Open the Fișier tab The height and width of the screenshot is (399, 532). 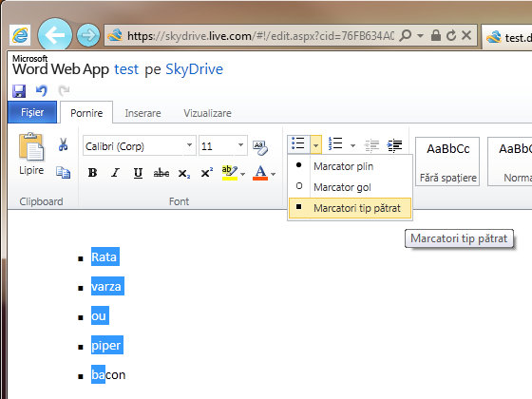tap(32, 112)
